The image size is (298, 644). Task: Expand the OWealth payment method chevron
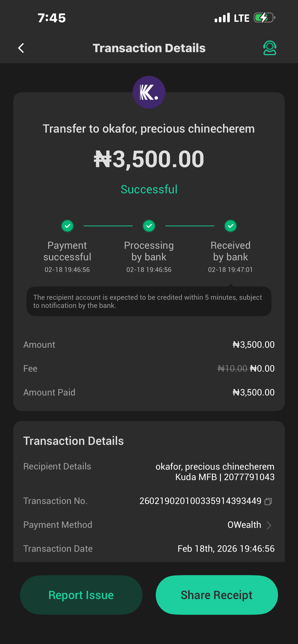(x=269, y=525)
